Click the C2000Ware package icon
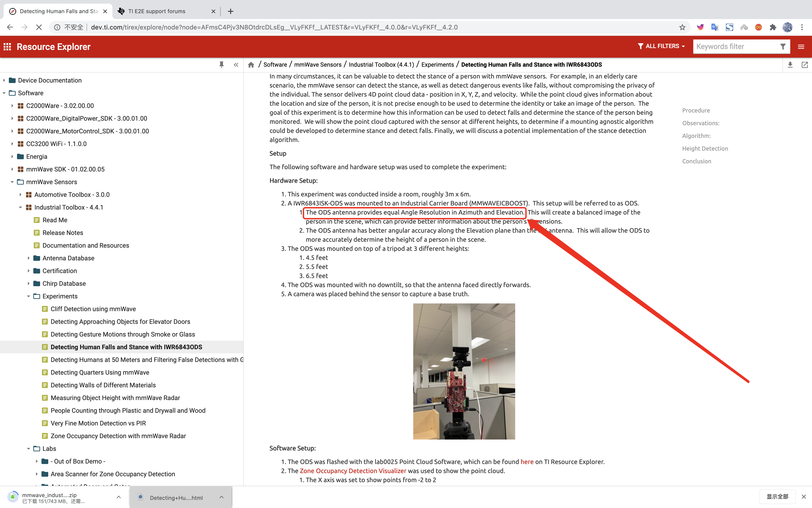This screenshot has width=812, height=508. coord(20,106)
